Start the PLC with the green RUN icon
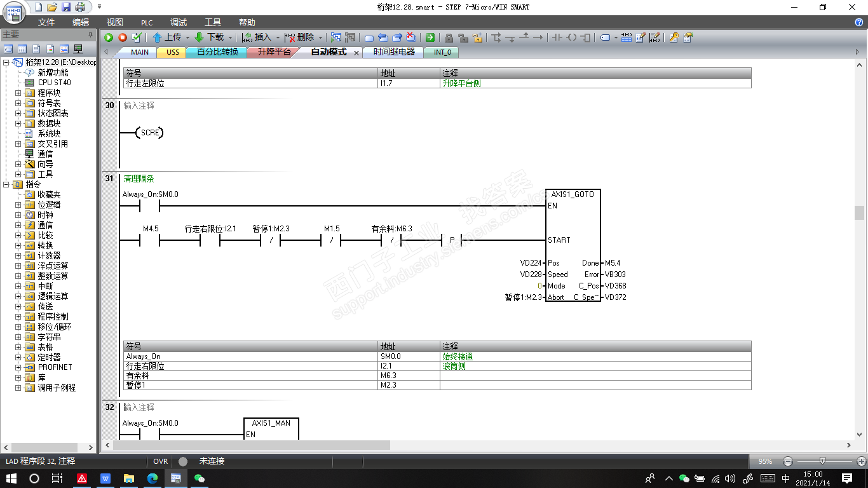Viewport: 868px width, 488px height. [x=109, y=37]
